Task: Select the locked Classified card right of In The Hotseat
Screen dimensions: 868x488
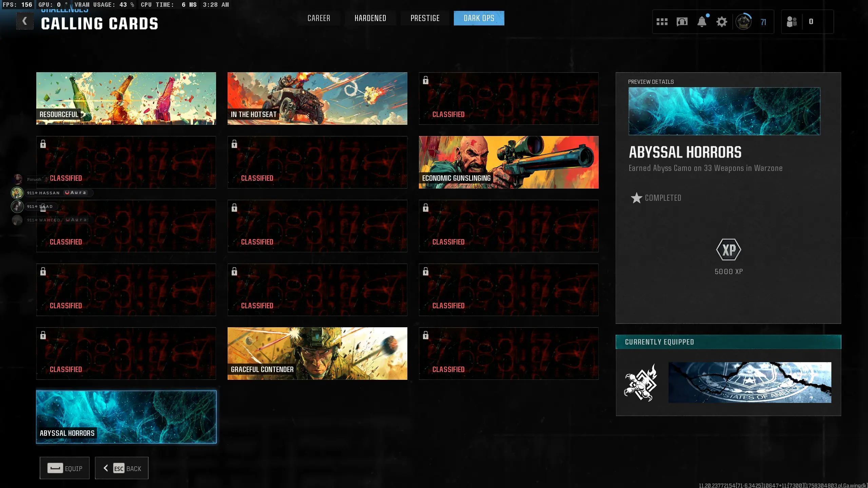Action: click(508, 98)
